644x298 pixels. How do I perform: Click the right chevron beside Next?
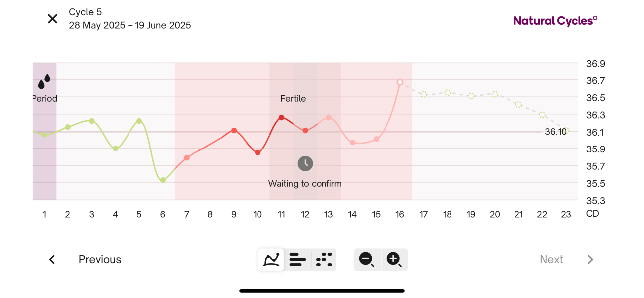point(590,259)
